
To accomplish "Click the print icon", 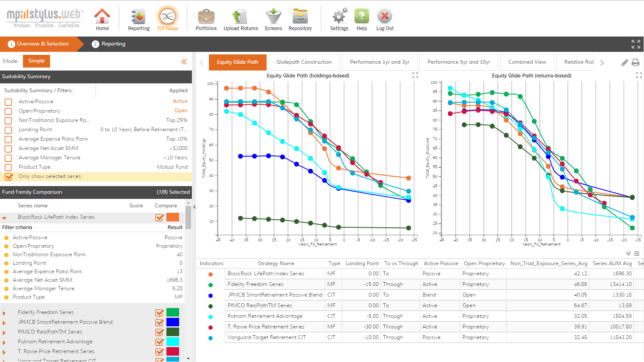I will pos(636,63).
